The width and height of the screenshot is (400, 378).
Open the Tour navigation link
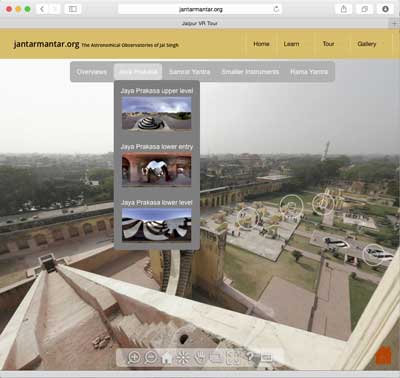click(x=328, y=44)
